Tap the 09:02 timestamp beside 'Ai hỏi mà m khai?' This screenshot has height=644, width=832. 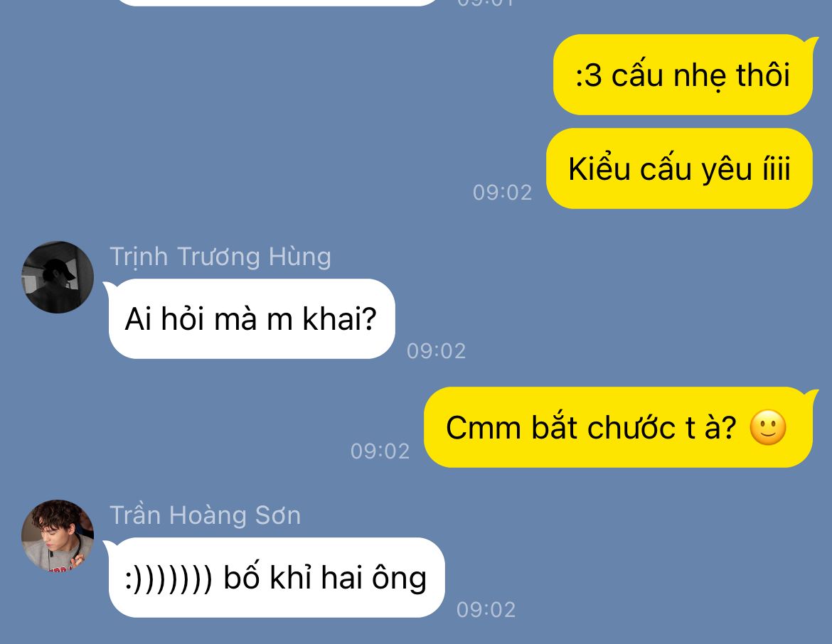[436, 351]
